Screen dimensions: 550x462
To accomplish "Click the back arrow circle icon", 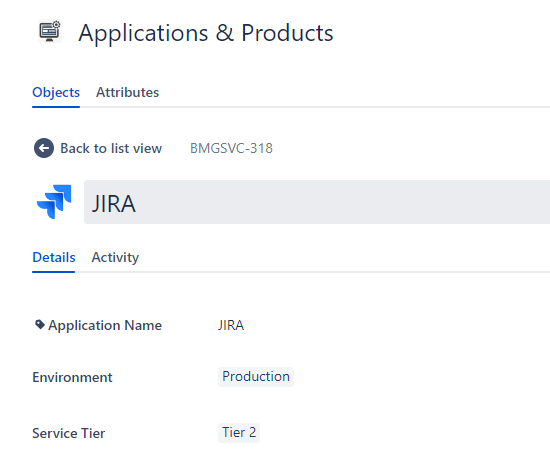I will pyautogui.click(x=44, y=148).
